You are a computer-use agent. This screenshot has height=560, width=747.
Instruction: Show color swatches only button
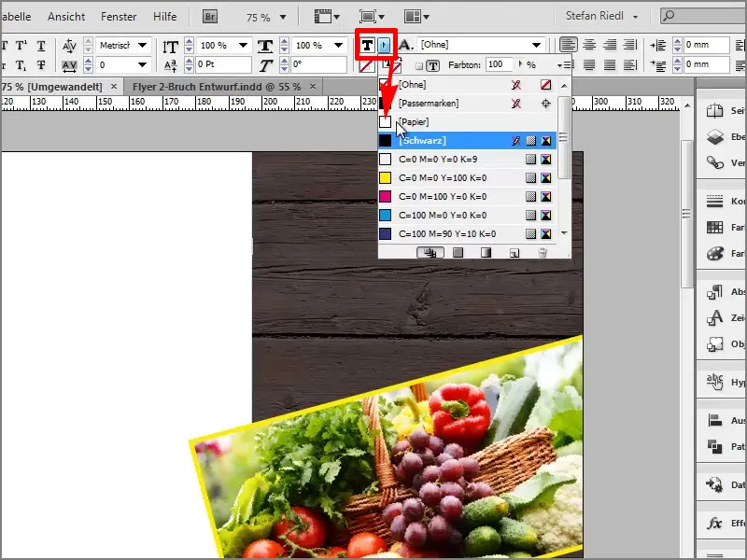click(458, 252)
